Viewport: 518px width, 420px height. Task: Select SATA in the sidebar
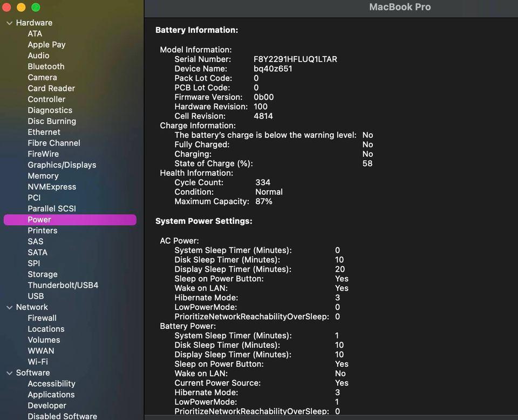37,252
